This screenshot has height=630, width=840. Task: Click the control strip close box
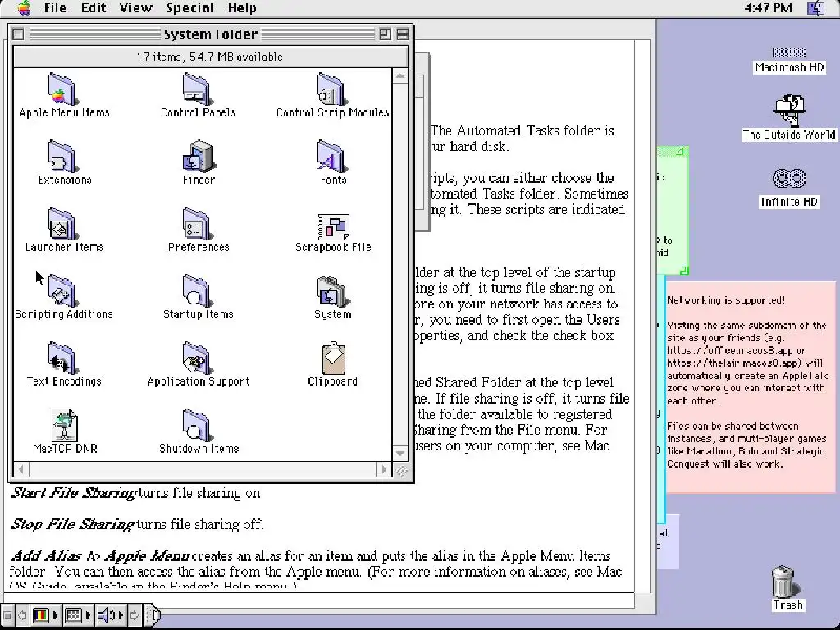[7, 615]
